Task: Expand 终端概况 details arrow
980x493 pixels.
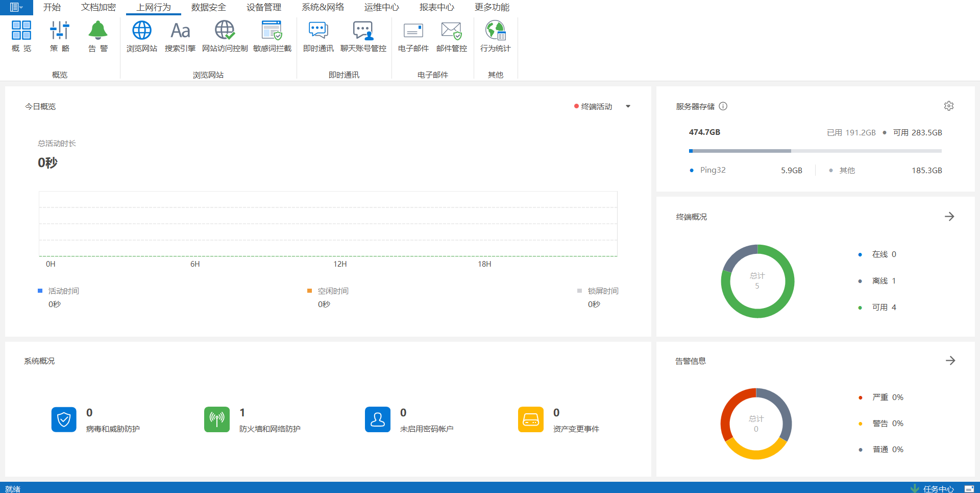Action: (949, 217)
